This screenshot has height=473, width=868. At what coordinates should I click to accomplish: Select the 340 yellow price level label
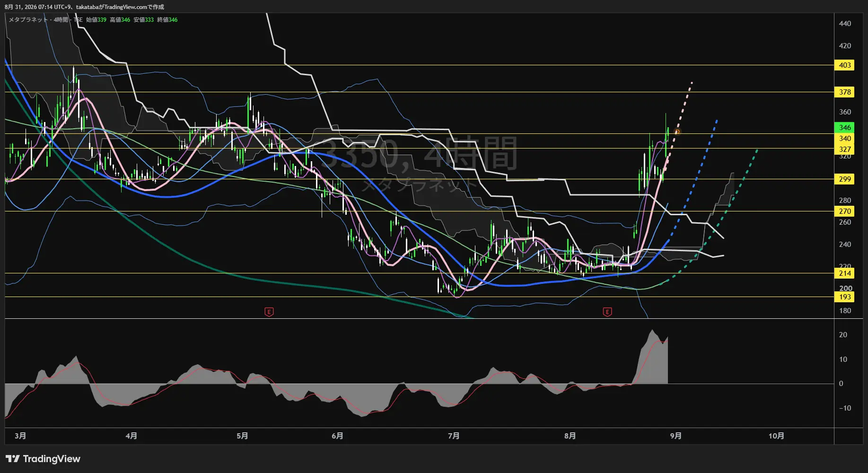tap(845, 139)
